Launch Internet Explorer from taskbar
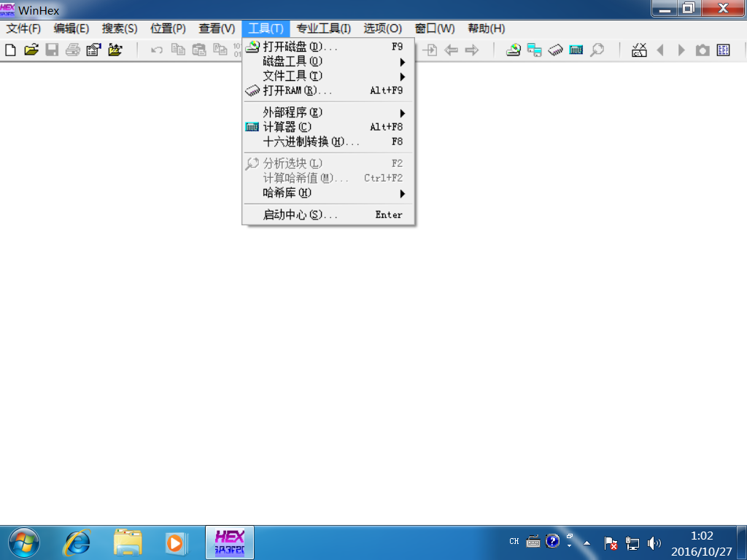747x560 pixels. 77,542
